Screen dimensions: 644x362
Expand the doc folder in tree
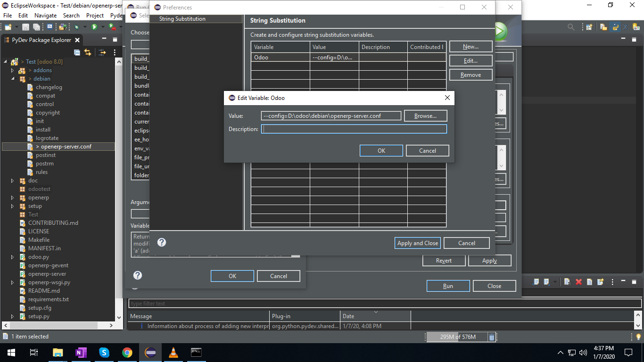tap(13, 181)
